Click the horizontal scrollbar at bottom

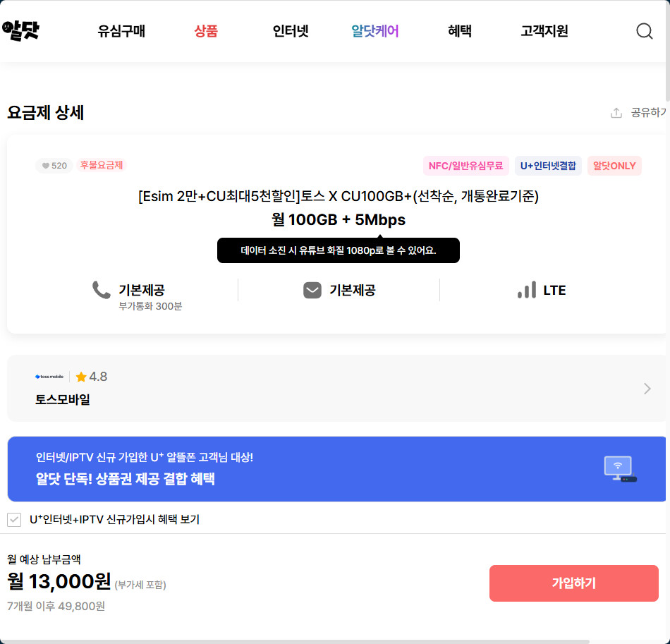[296, 641]
